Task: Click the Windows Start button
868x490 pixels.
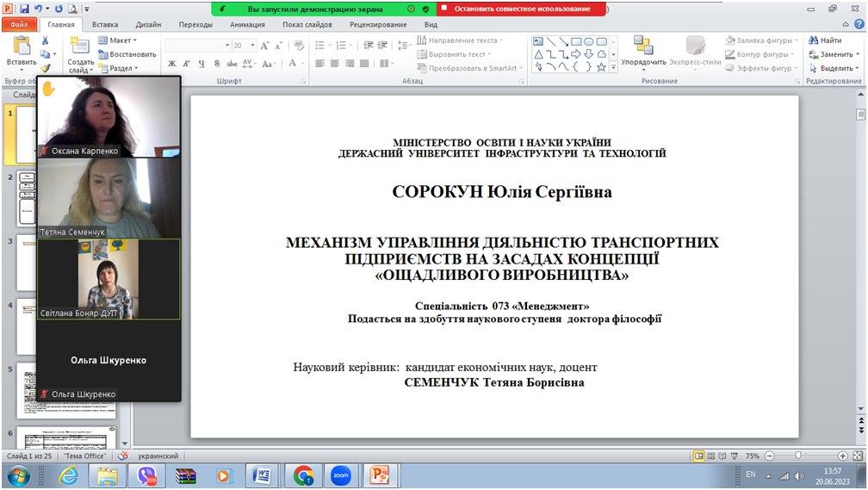Action: 18,475
